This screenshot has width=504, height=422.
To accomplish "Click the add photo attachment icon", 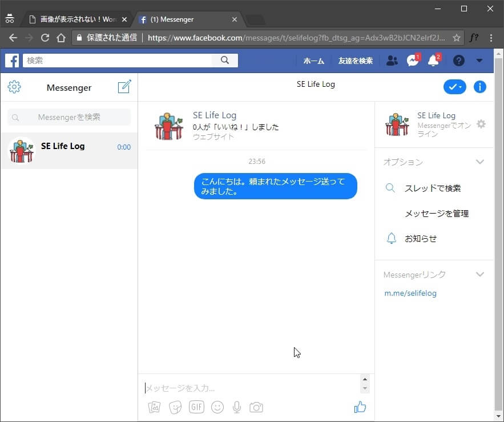I will (x=154, y=407).
